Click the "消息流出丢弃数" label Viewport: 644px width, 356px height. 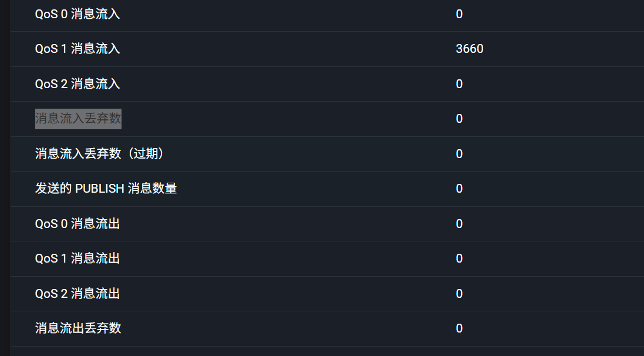[x=78, y=328]
